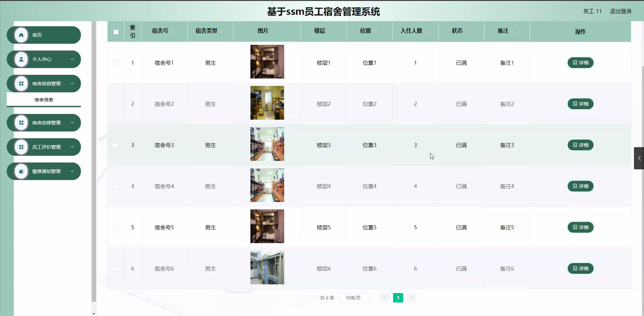Click the grid icon beside 宿舍安排管理
644x316 pixels.
tap(21, 123)
